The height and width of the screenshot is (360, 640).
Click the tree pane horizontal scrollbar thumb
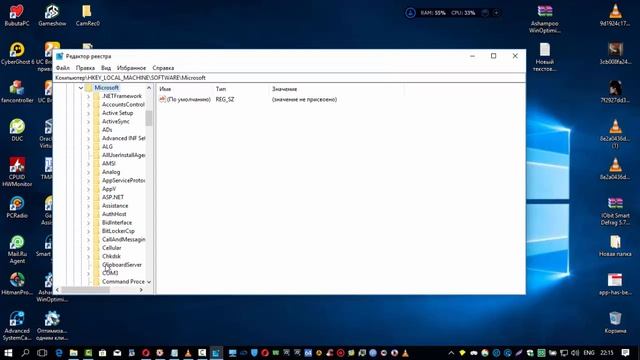coord(85,290)
